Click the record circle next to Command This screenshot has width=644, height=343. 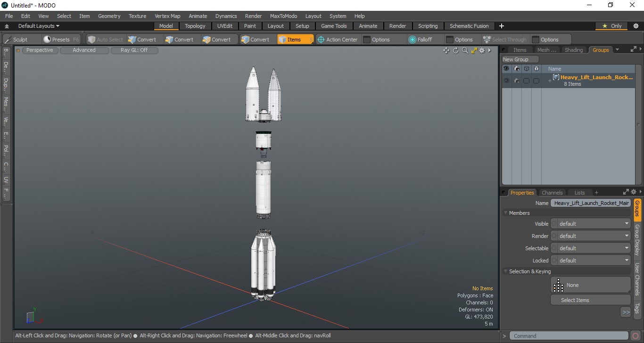636,336
